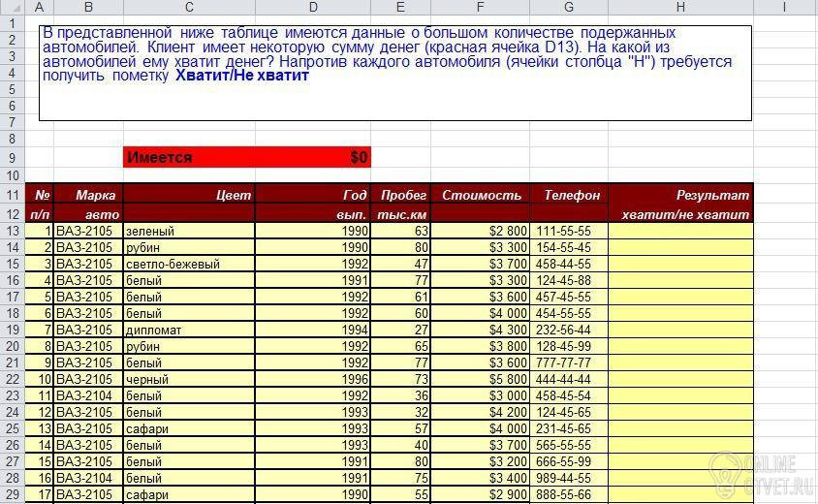Image resolution: width=818 pixels, height=504 pixels.
Task: Click the 'хватит/не хватит' subheader cell
Action: point(680,214)
